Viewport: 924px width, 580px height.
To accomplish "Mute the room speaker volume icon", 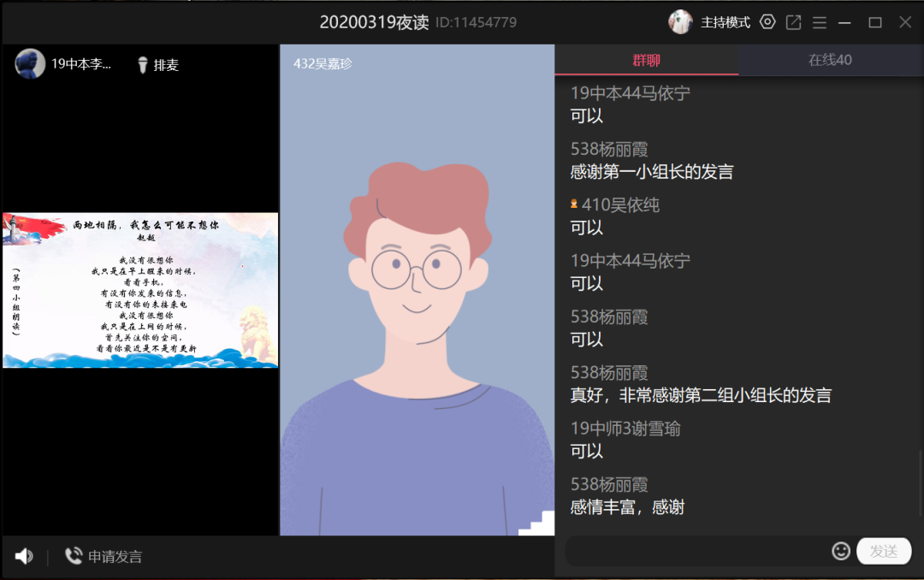I will [x=24, y=557].
